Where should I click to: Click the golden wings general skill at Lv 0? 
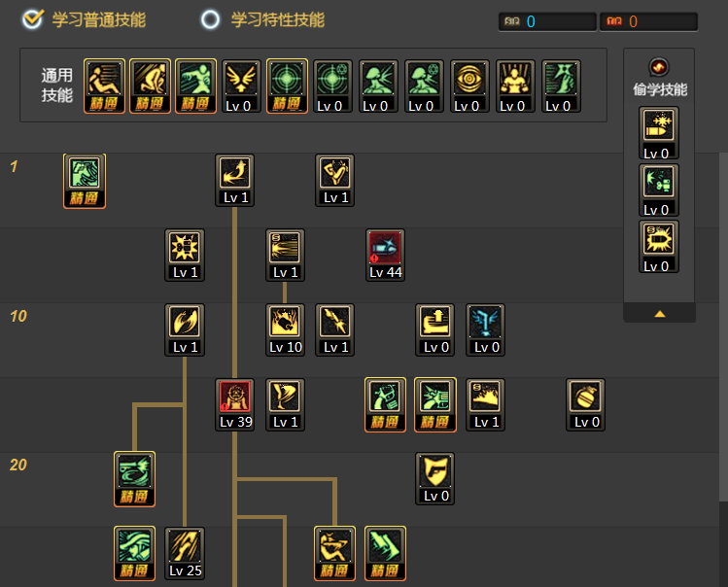coord(241,86)
